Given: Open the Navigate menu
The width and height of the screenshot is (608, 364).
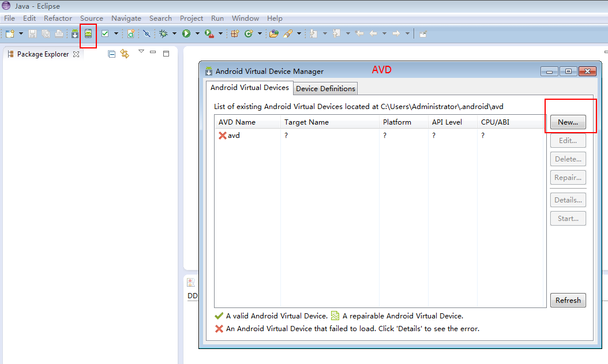Looking at the screenshot, I should pos(126,18).
